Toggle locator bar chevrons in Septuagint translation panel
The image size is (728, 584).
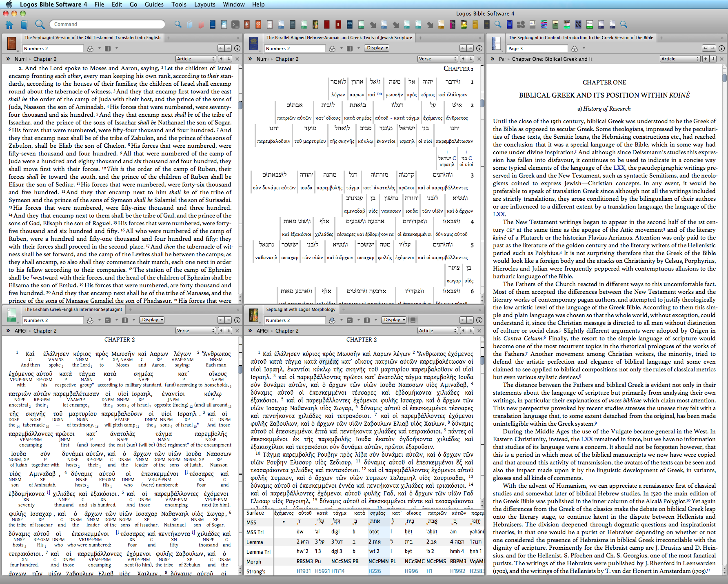[8, 59]
